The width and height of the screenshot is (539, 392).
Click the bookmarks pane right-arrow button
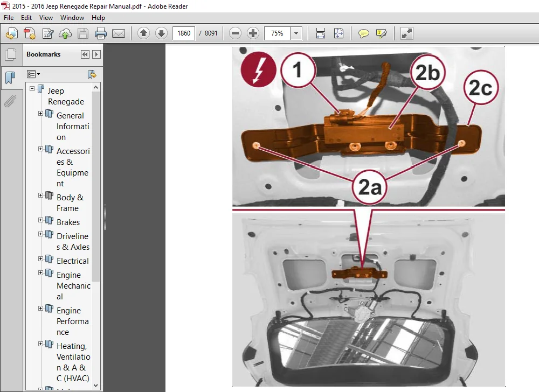point(96,54)
